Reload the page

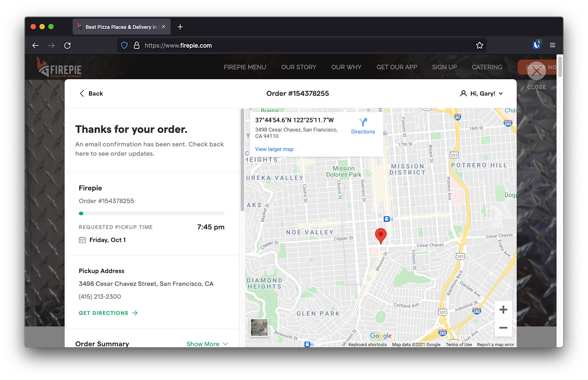click(67, 45)
